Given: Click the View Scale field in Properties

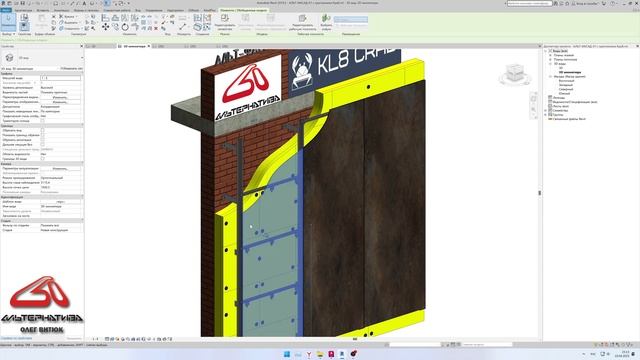Looking at the screenshot, I should 60,78.
